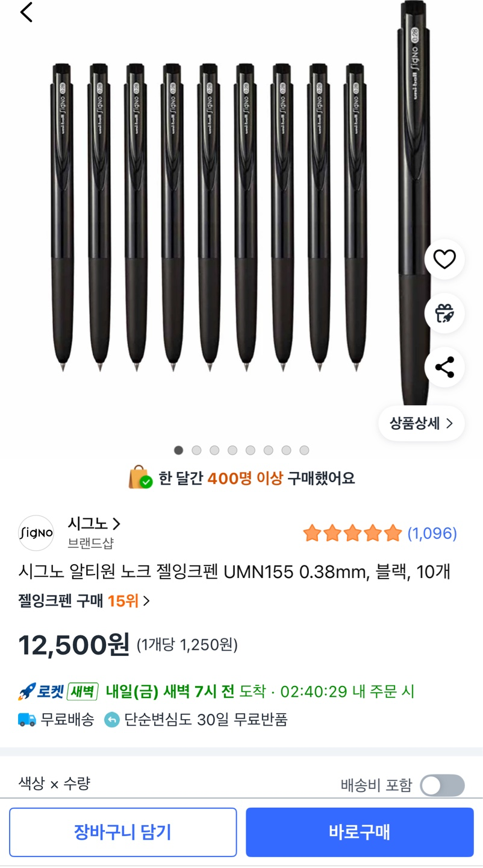Screen dimensions: 483x868
Task: Tap the five-star rating stars
Action: [352, 533]
